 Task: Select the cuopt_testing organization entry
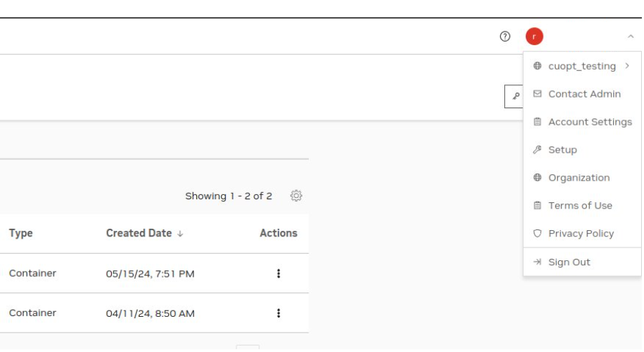coord(582,66)
